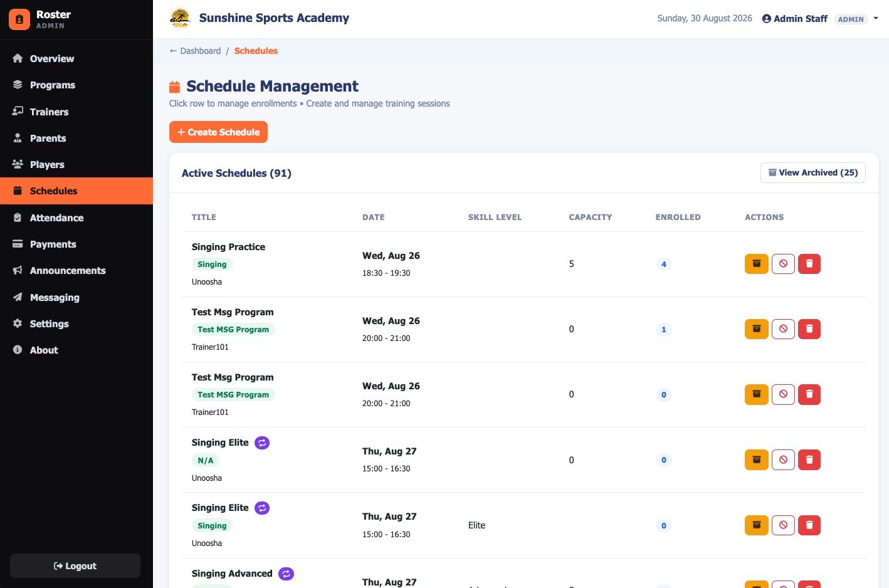Log out using the Logout button
889x588 pixels.
point(75,565)
